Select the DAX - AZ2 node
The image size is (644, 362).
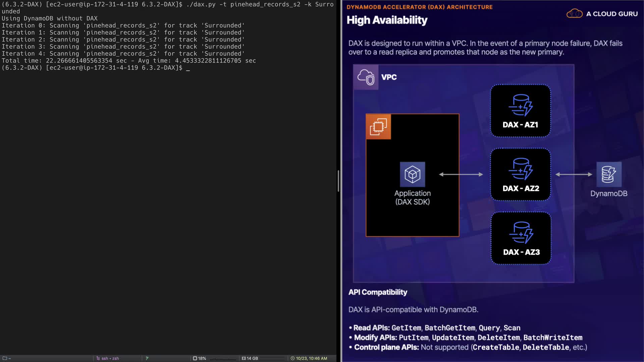[520, 174]
